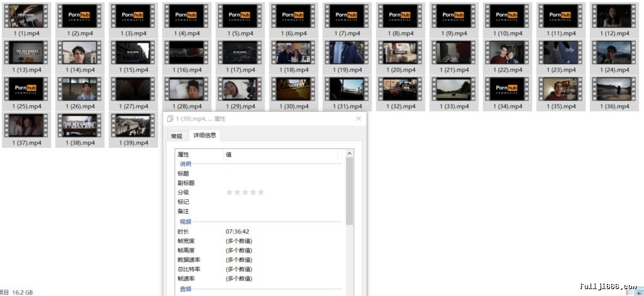Select the 帧高度 property row
This screenshot has height=296, width=644.
tap(259, 250)
